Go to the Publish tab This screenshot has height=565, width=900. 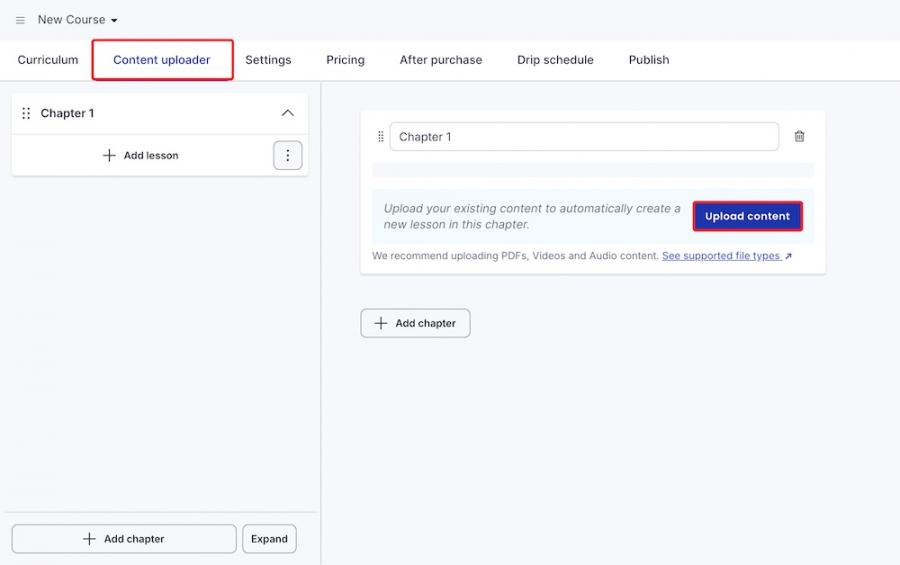click(x=649, y=60)
